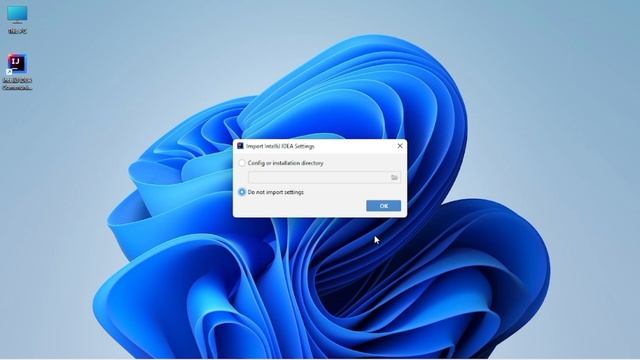Click the IntelliJ logo in dialog title bar
This screenshot has width=640, height=360.
(x=240, y=146)
